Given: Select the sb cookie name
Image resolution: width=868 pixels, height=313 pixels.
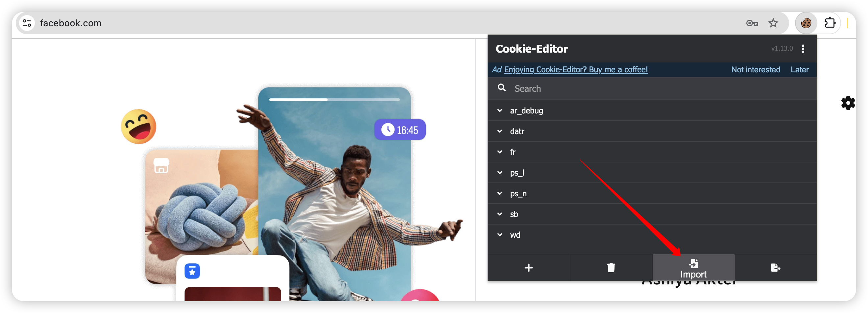Looking at the screenshot, I should pos(514,214).
